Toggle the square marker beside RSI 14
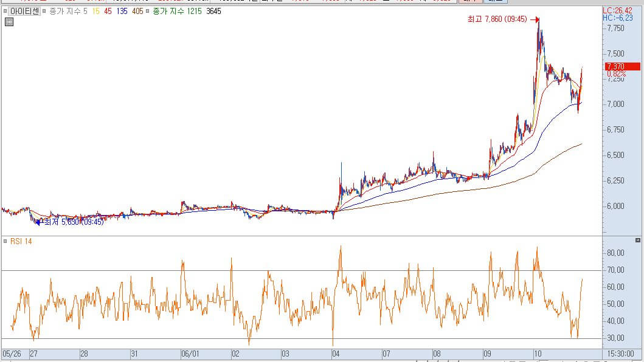This screenshot has height=362, width=644. click(5, 241)
